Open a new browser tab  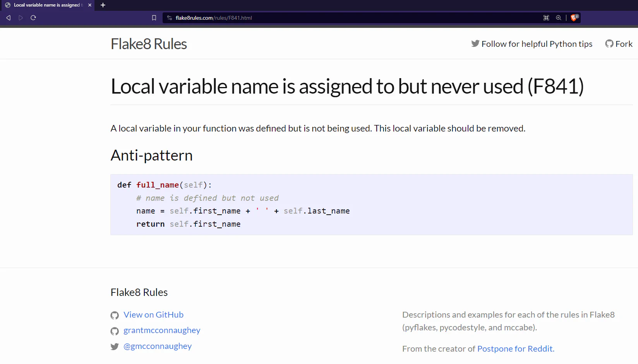point(103,5)
